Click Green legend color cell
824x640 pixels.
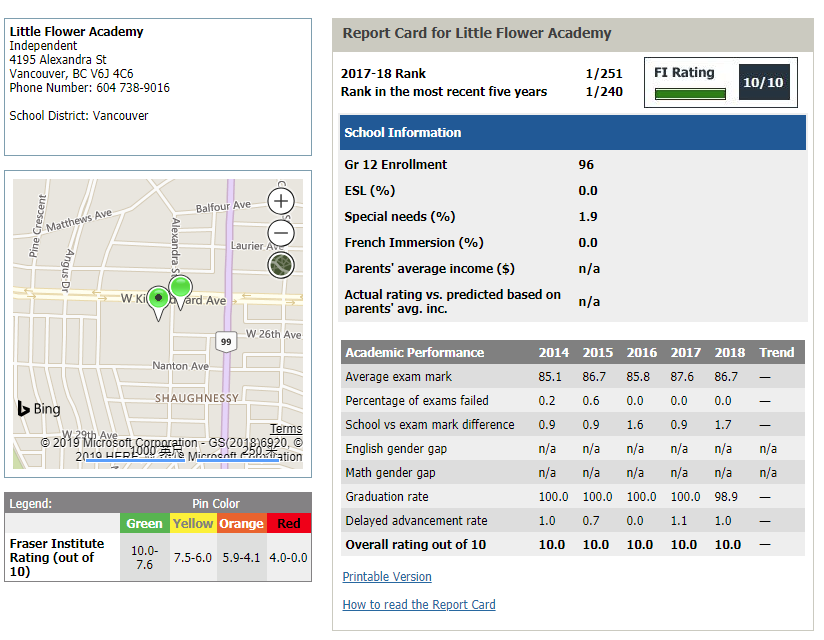click(145, 523)
